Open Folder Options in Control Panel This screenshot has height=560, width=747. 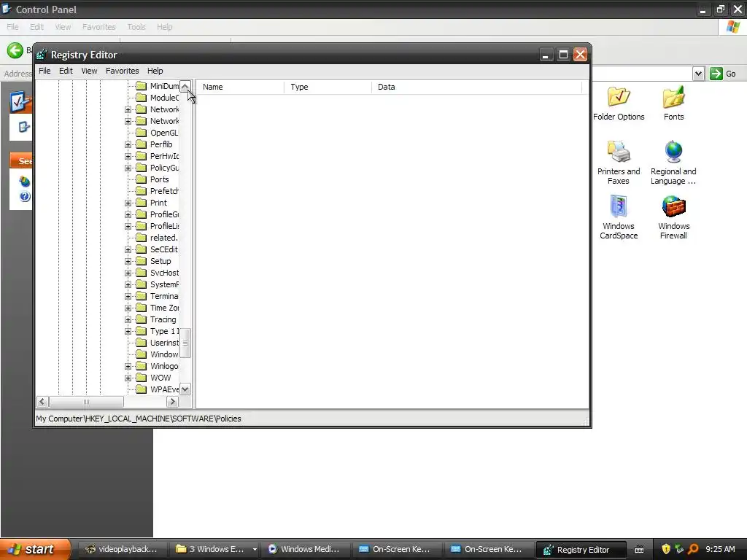(619, 104)
